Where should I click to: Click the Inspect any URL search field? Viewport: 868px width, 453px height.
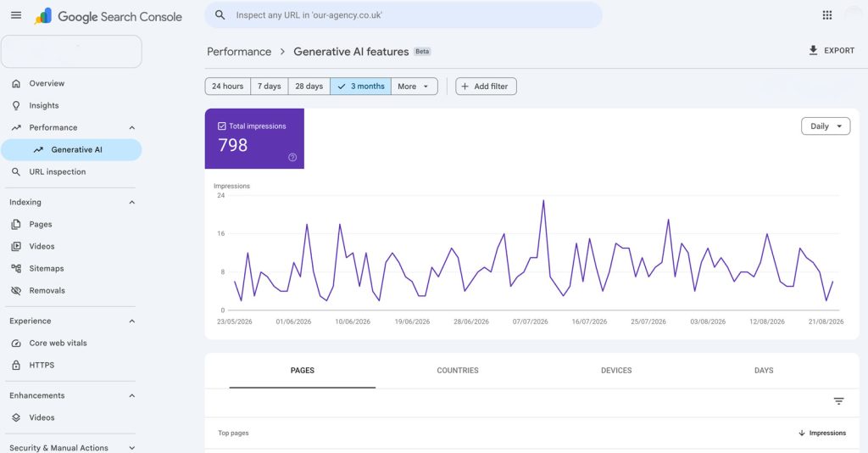click(403, 15)
